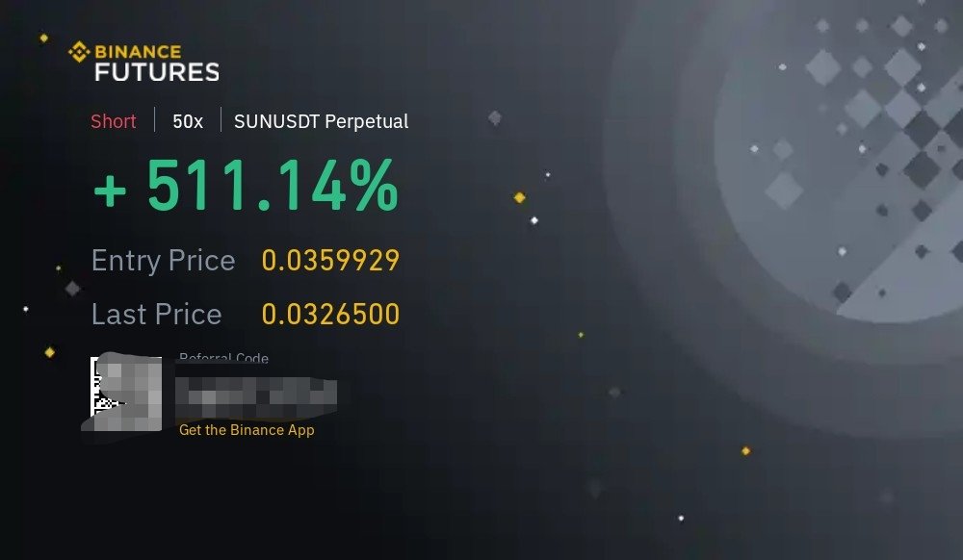Click the last price value 0.0326500
This screenshot has height=560, width=963.
click(x=330, y=314)
